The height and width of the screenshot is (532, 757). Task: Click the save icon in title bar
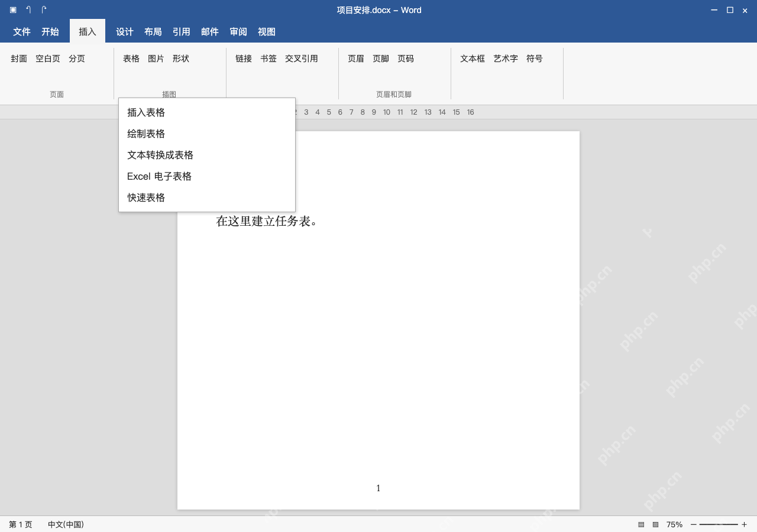click(x=13, y=10)
